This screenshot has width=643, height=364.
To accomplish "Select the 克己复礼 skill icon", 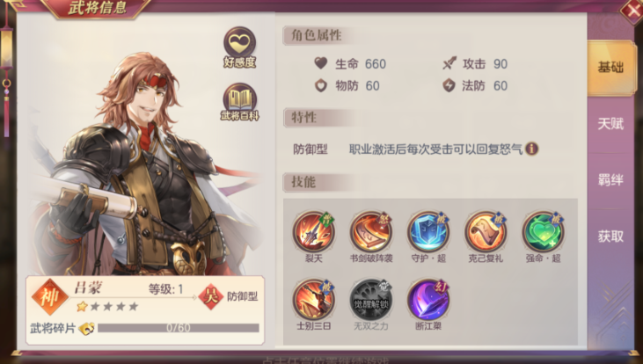I will [486, 231].
